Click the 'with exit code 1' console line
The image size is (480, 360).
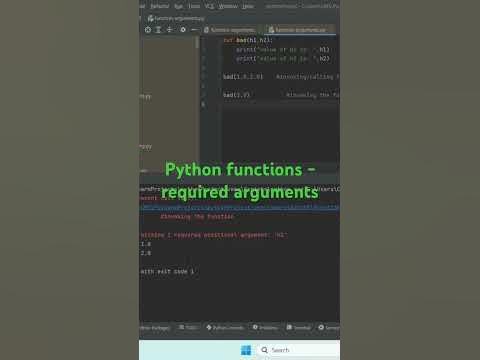tap(167, 272)
